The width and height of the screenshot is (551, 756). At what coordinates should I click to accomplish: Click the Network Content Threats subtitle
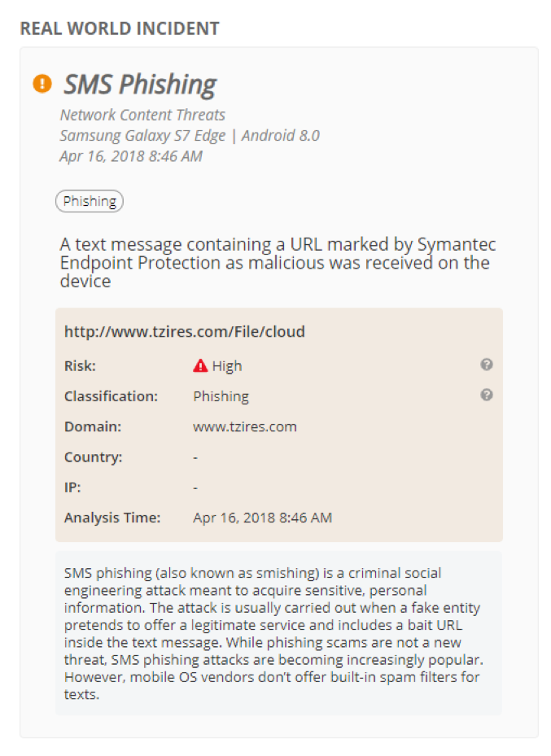(142, 115)
